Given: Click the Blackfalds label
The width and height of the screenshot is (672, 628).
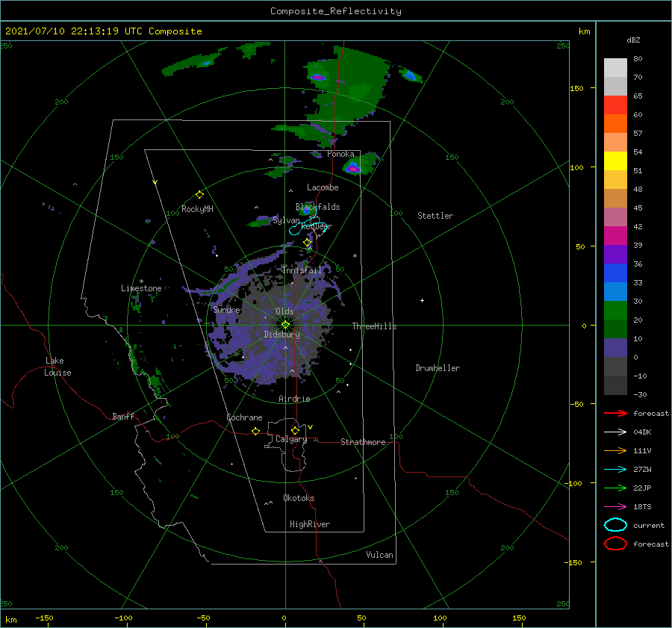Looking at the screenshot, I should click(x=317, y=207).
